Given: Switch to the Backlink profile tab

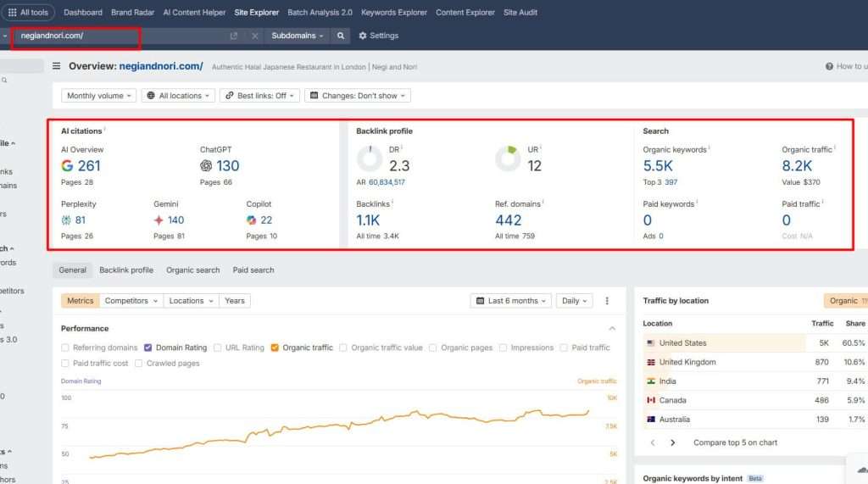Looking at the screenshot, I should [x=126, y=270].
